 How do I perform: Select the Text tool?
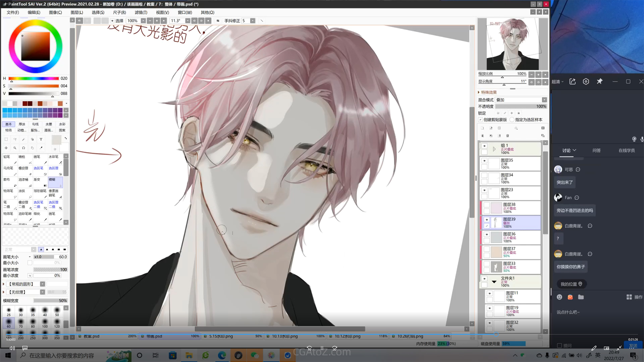pos(41,139)
